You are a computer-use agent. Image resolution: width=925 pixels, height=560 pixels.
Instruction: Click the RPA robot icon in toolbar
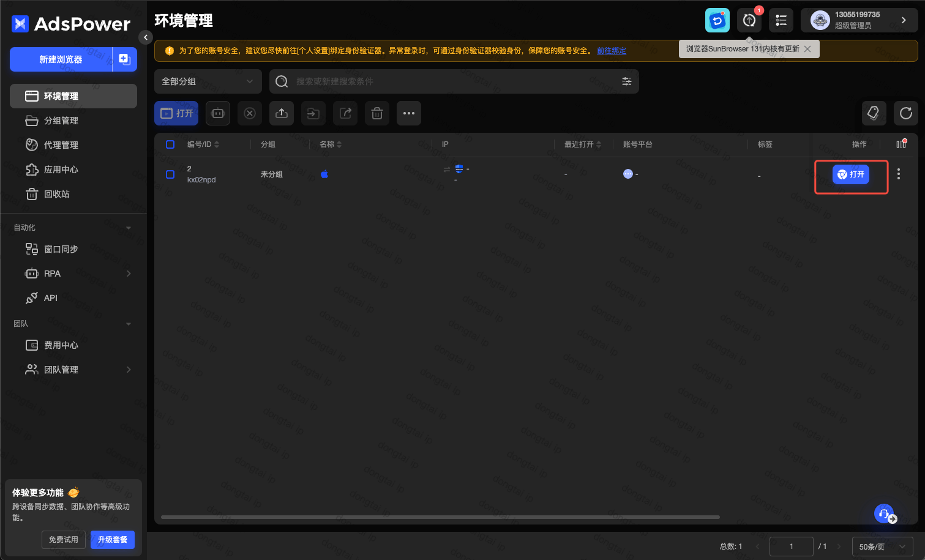tap(218, 113)
